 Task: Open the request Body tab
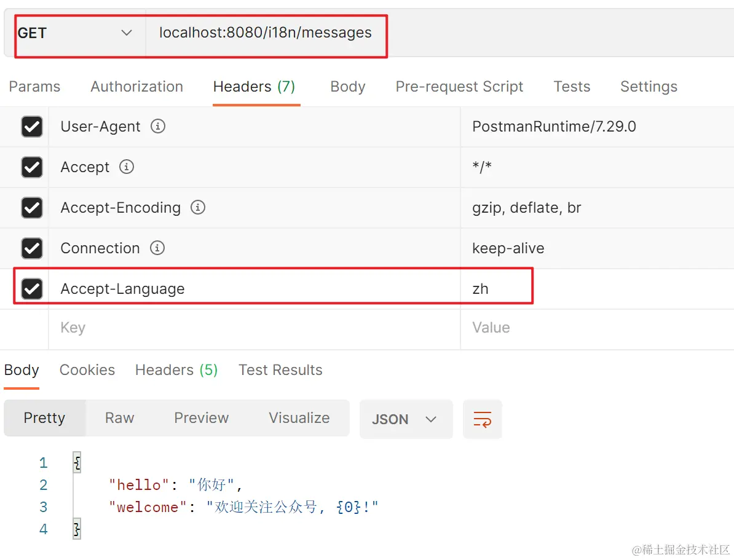click(x=348, y=87)
